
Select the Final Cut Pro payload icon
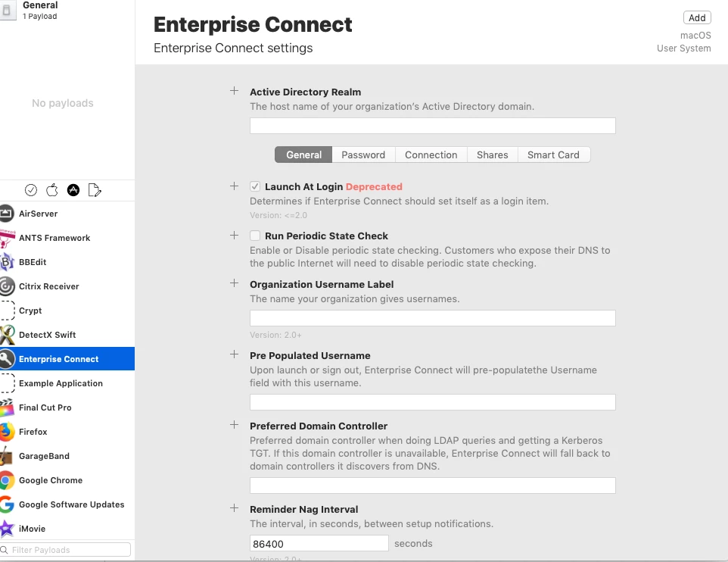(x=8, y=407)
